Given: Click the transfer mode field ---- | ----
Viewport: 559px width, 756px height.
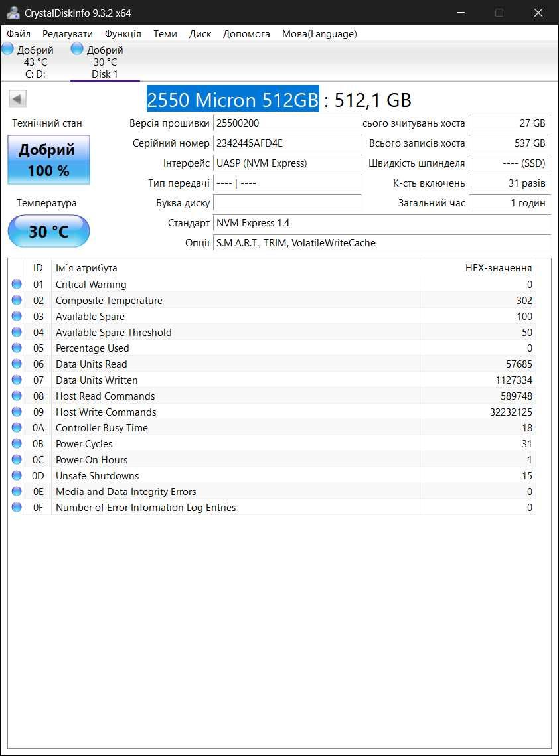Looking at the screenshot, I should click(x=287, y=183).
